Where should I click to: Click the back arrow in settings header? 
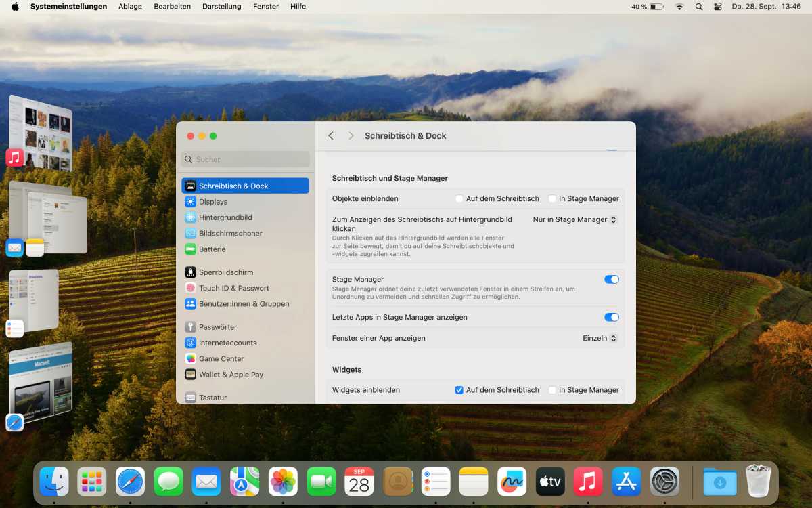pos(331,136)
